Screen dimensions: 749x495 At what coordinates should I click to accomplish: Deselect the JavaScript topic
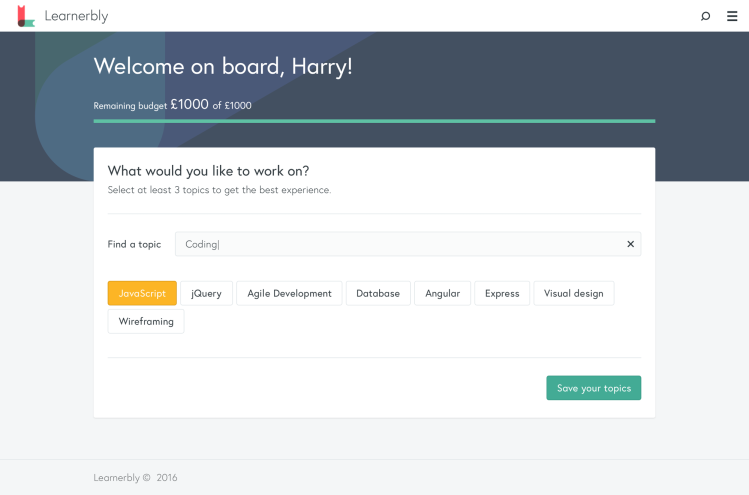coord(142,293)
